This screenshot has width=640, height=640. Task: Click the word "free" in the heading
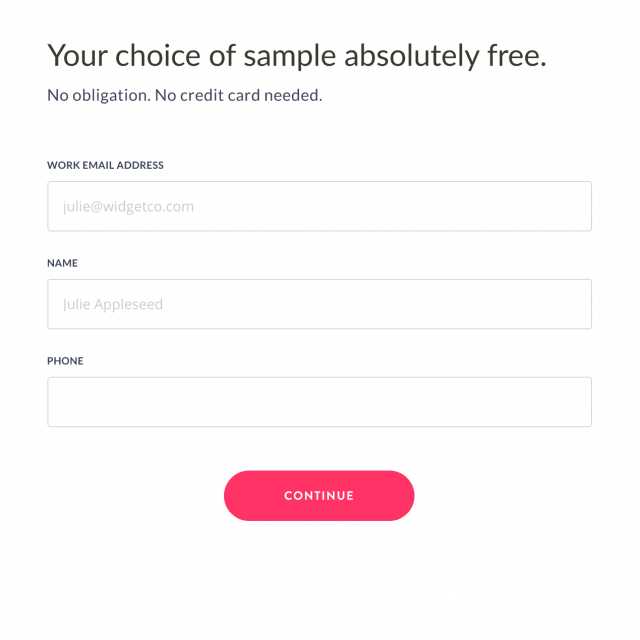tap(514, 56)
